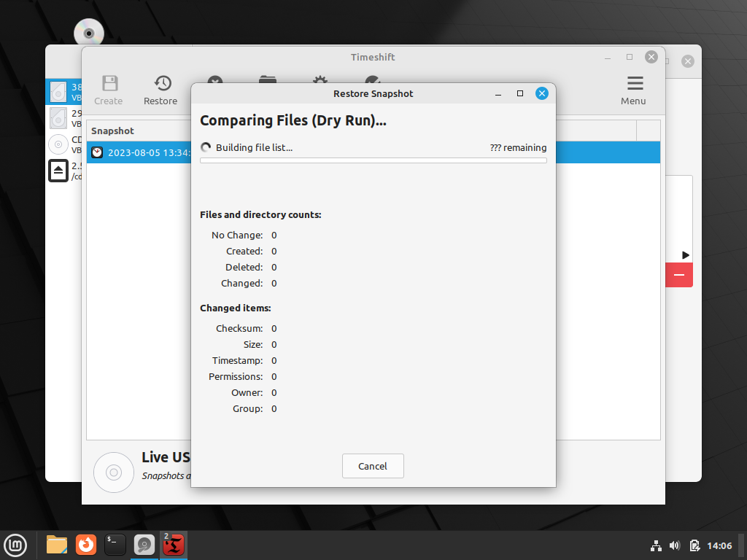Click the clock showing 14:06

click(719, 545)
